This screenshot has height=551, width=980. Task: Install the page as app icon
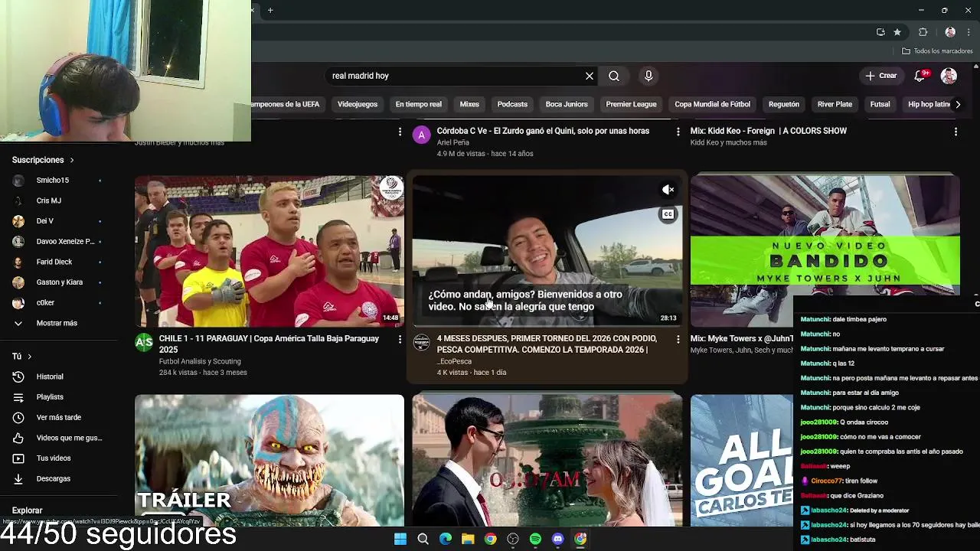880,32
